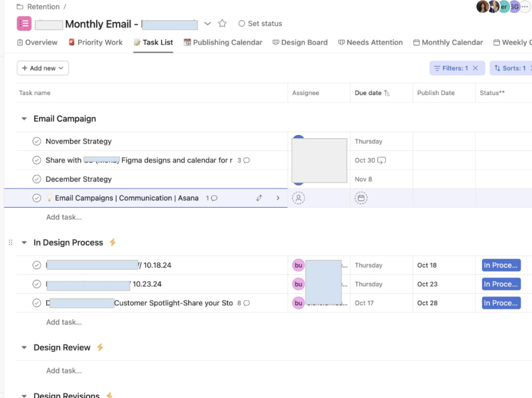
Task: Collapse the Design Revisions section
Action: 24,395
